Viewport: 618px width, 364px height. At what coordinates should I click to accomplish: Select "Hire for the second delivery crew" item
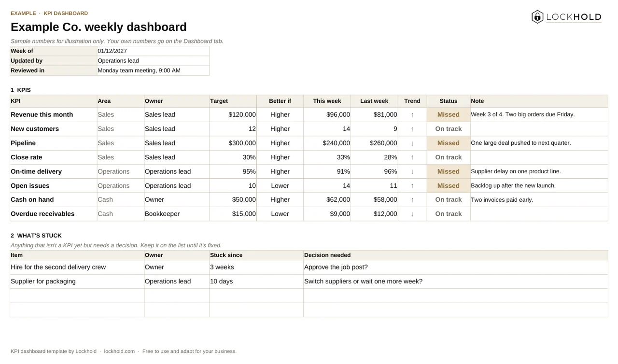point(58,267)
